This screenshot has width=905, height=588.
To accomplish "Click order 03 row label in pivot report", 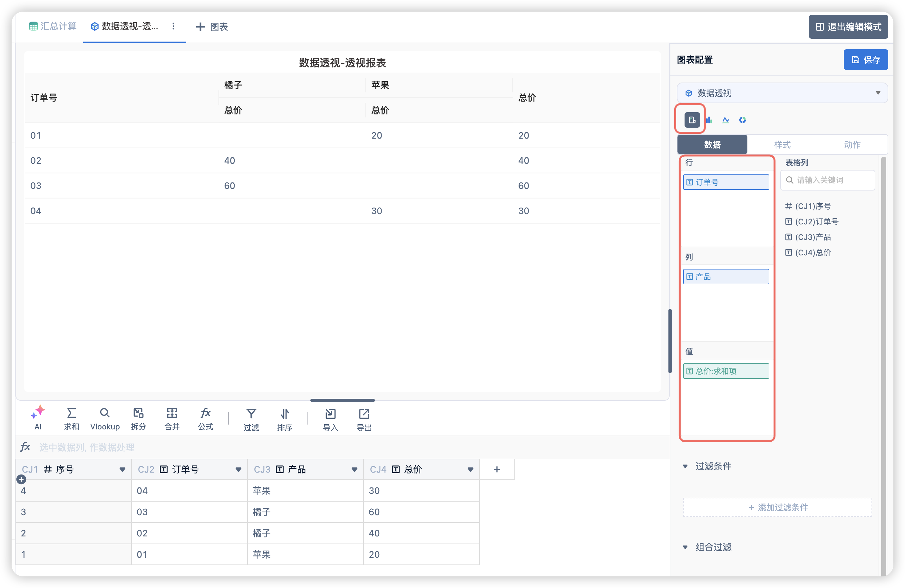I will point(36,186).
